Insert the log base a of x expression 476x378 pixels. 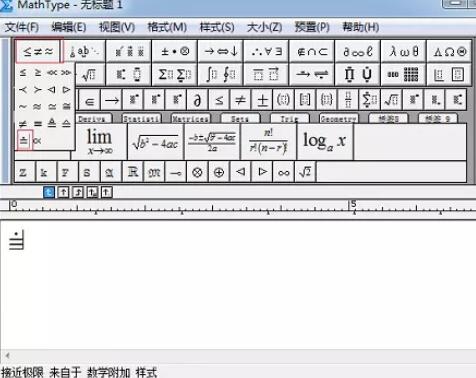(325, 142)
